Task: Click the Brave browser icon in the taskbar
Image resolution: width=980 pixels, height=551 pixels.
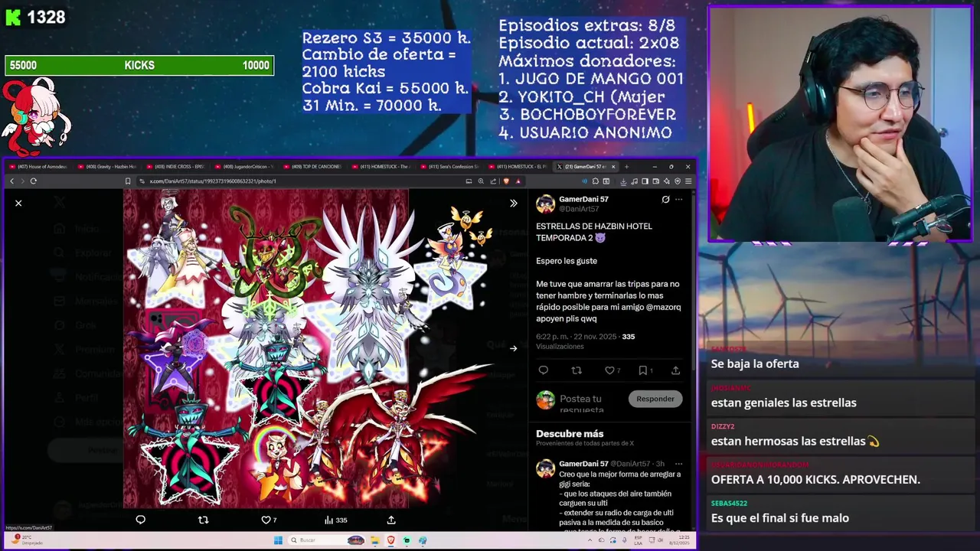Action: click(x=390, y=540)
